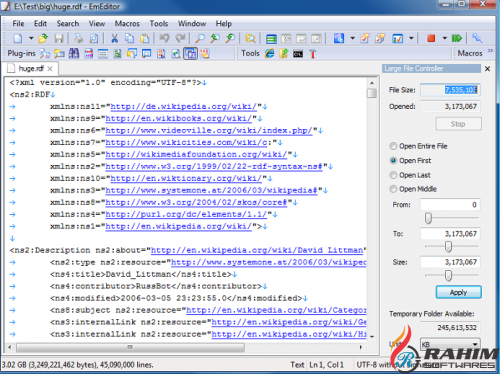Select the Open Entire File radio button
This screenshot has width=500, height=374.
tap(393, 146)
